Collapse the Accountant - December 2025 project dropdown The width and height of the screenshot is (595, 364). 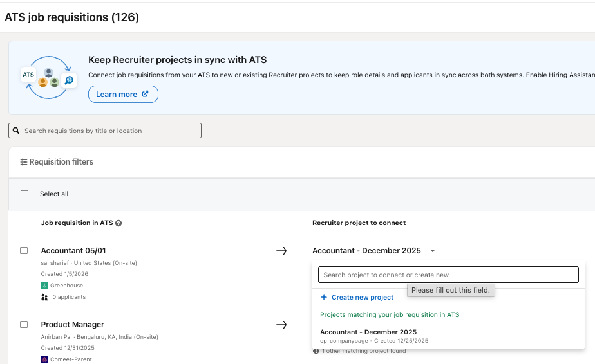pyautogui.click(x=433, y=251)
